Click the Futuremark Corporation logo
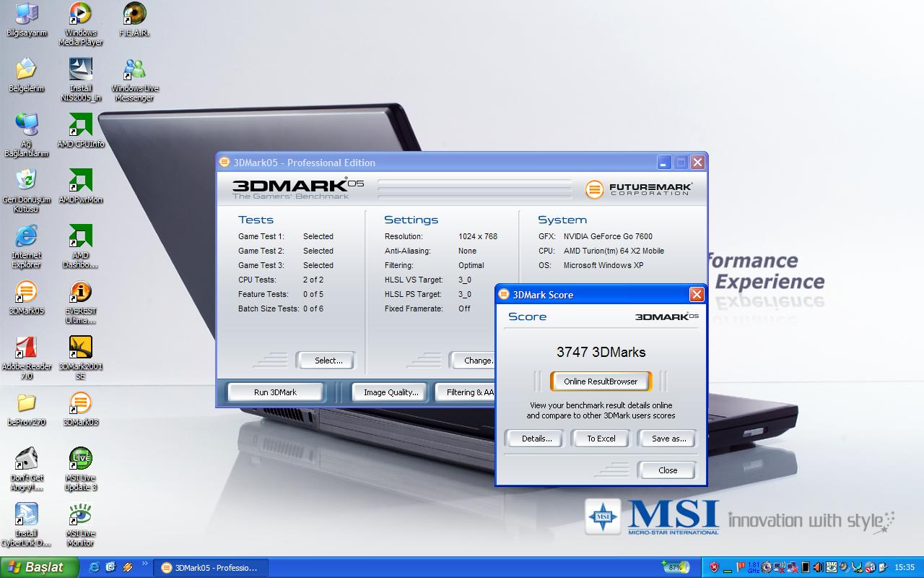Image resolution: width=924 pixels, height=578 pixels. pos(639,189)
